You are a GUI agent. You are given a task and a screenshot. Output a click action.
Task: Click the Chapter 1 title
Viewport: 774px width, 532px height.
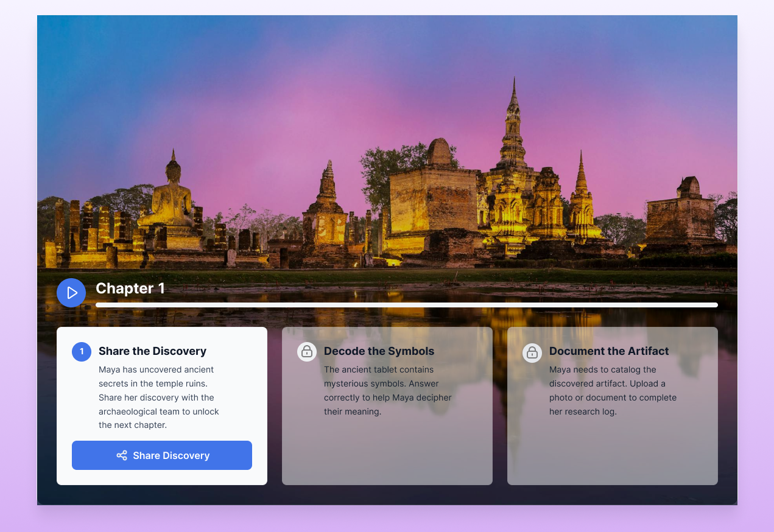click(x=130, y=289)
